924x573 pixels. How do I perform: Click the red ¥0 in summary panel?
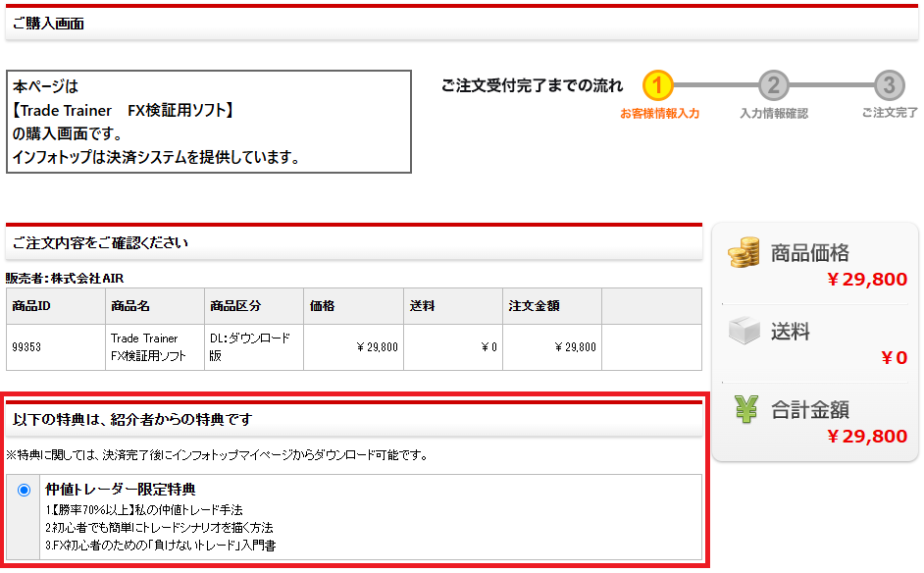(x=894, y=358)
